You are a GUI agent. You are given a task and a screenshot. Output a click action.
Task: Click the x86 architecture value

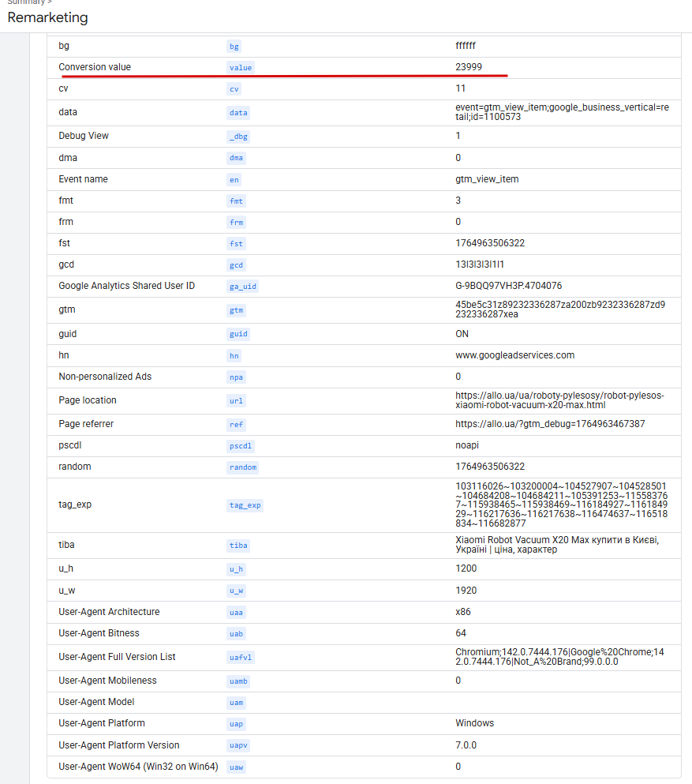click(462, 612)
